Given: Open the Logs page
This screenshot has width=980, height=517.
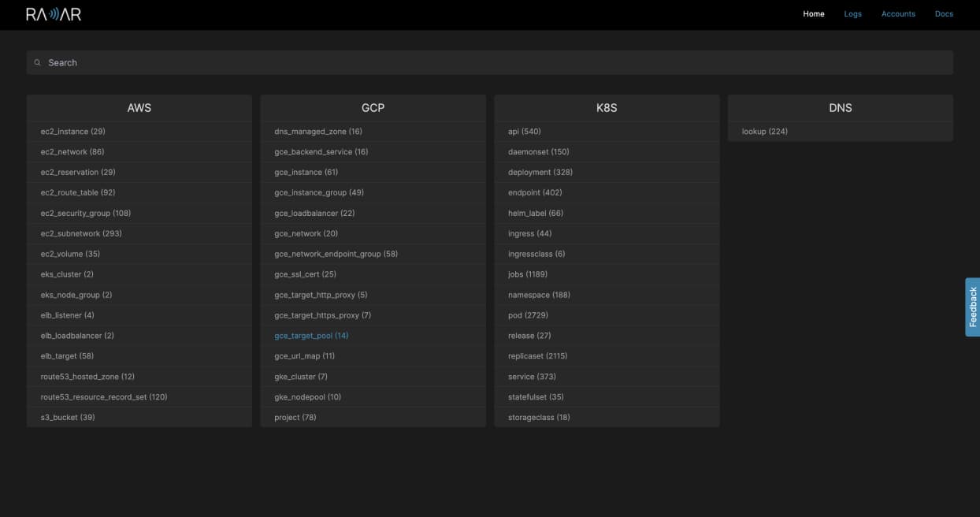Looking at the screenshot, I should [853, 14].
